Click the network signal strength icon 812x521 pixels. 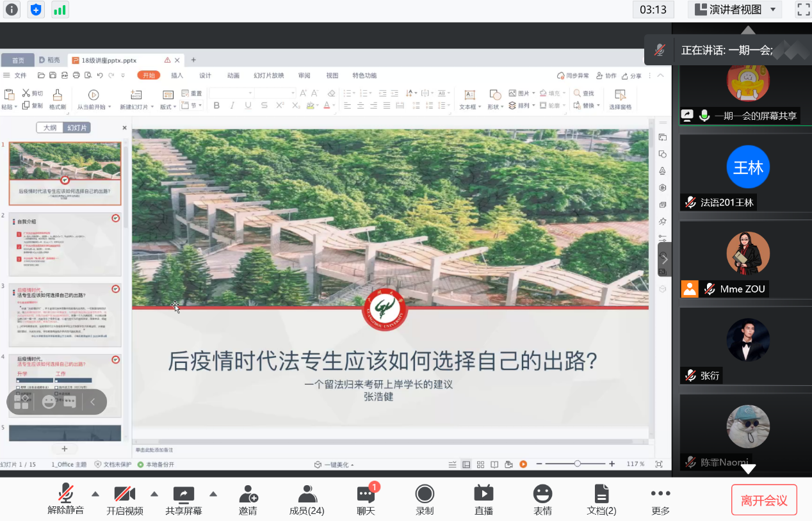pos(60,10)
